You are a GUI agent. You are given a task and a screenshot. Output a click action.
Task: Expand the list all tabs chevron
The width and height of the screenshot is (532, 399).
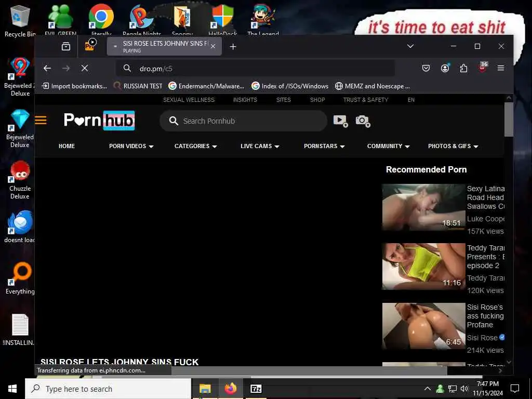tap(410, 46)
